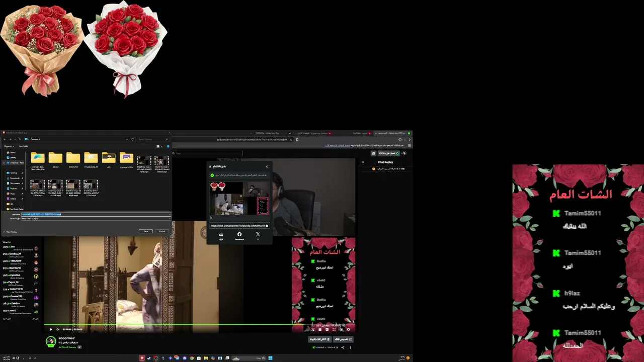
Task: Open the SUBUTEX77 live channel in sidebar
Action: click(20, 290)
